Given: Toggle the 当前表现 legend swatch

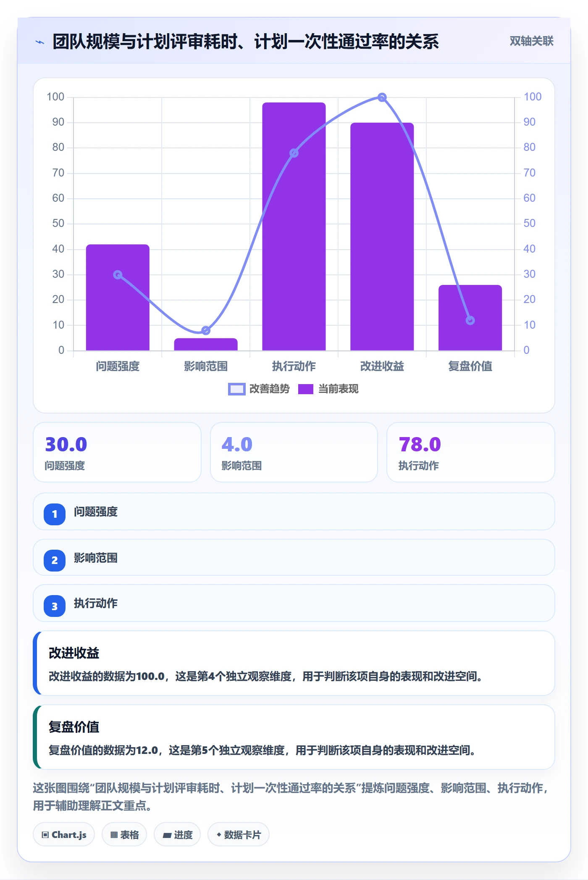Looking at the screenshot, I should coord(305,389).
